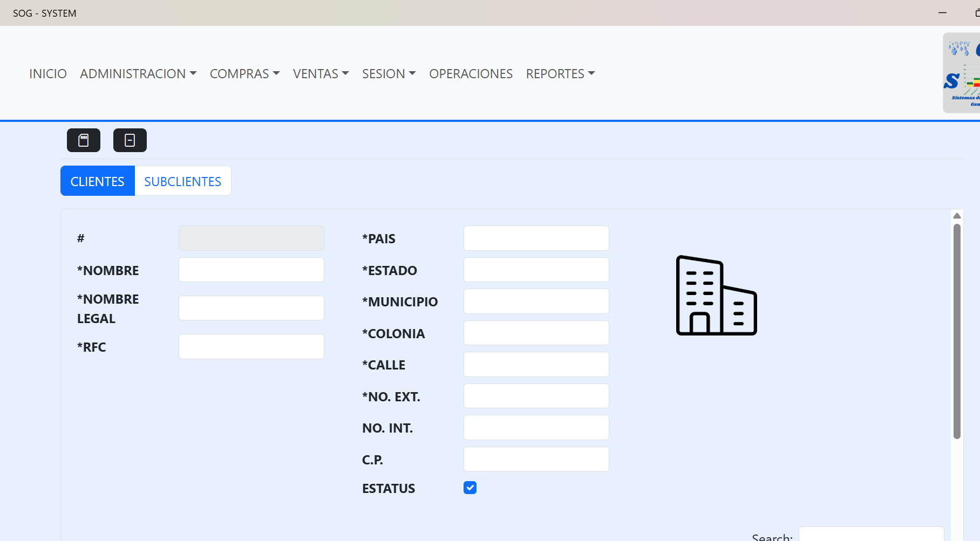Viewport: 980px width, 541px height.
Task: Select the CLIENTES tab
Action: point(98,181)
